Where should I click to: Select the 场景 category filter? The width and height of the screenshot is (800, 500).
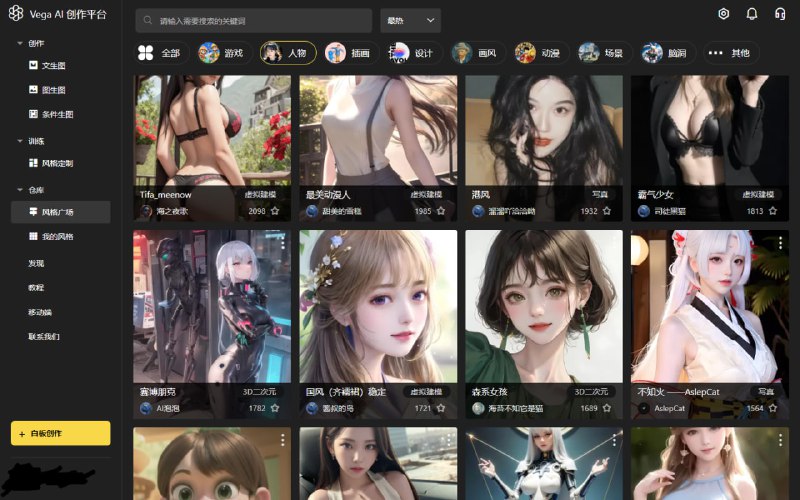coord(603,53)
